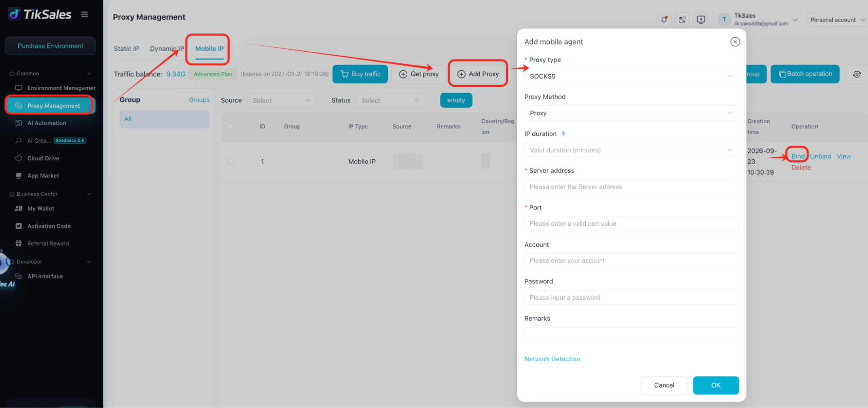Image resolution: width=868 pixels, height=408 pixels.
Task: Toggle the select-all checkbox in table header
Action: point(231,127)
